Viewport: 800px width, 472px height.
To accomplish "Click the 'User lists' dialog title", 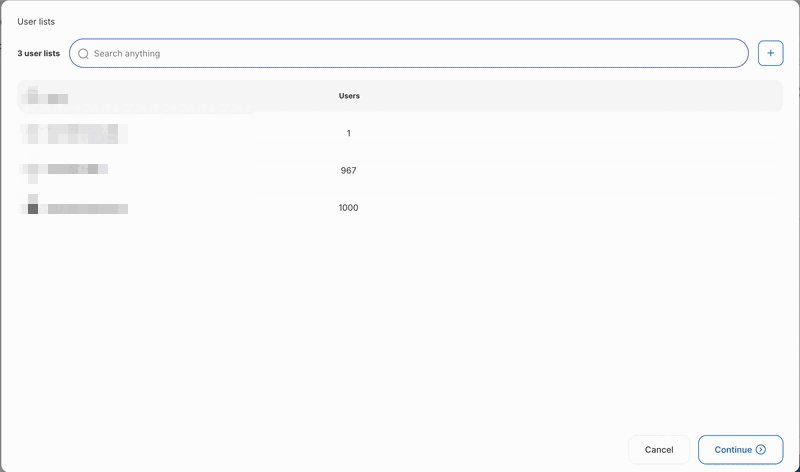I will pos(36,21).
